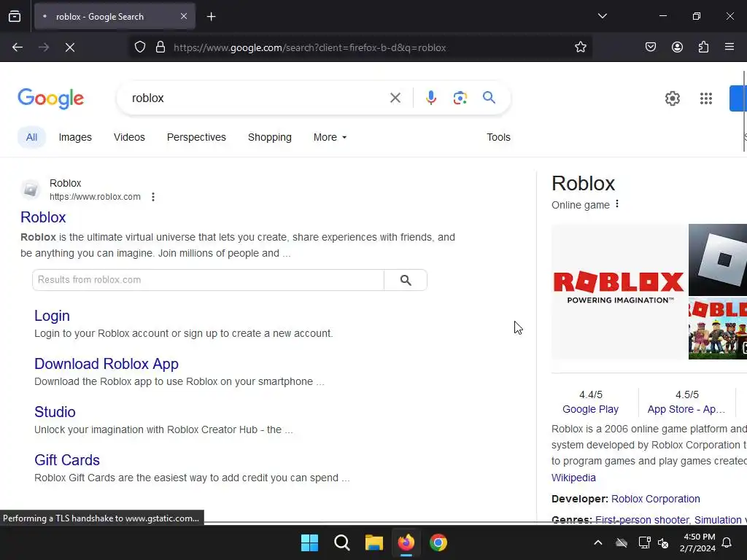Viewport: 747px width, 560px height.
Task: Switch to Perspectives tab
Action: click(x=196, y=137)
